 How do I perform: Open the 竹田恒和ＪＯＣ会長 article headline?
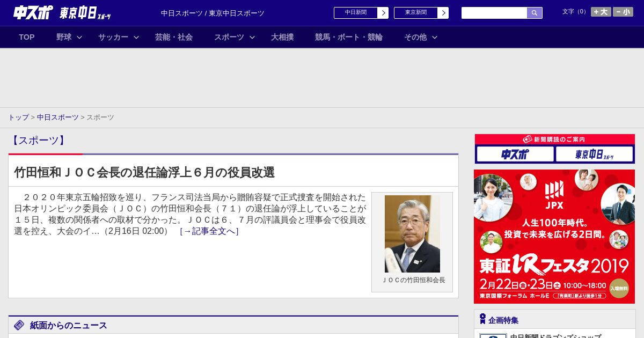(x=144, y=172)
